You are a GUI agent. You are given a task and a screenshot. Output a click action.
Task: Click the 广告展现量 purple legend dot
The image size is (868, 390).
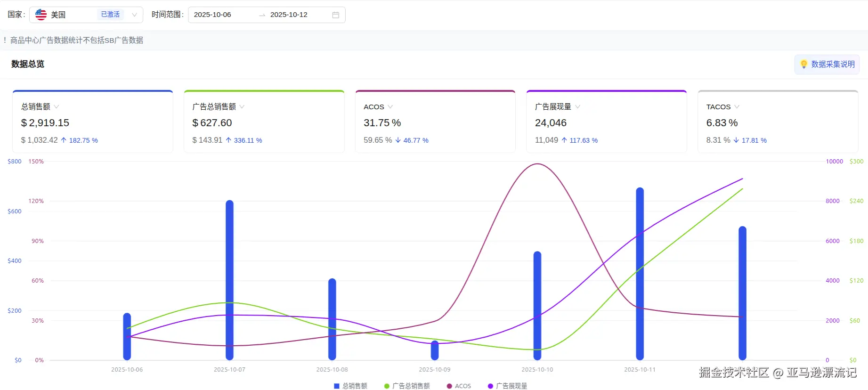(x=490, y=386)
